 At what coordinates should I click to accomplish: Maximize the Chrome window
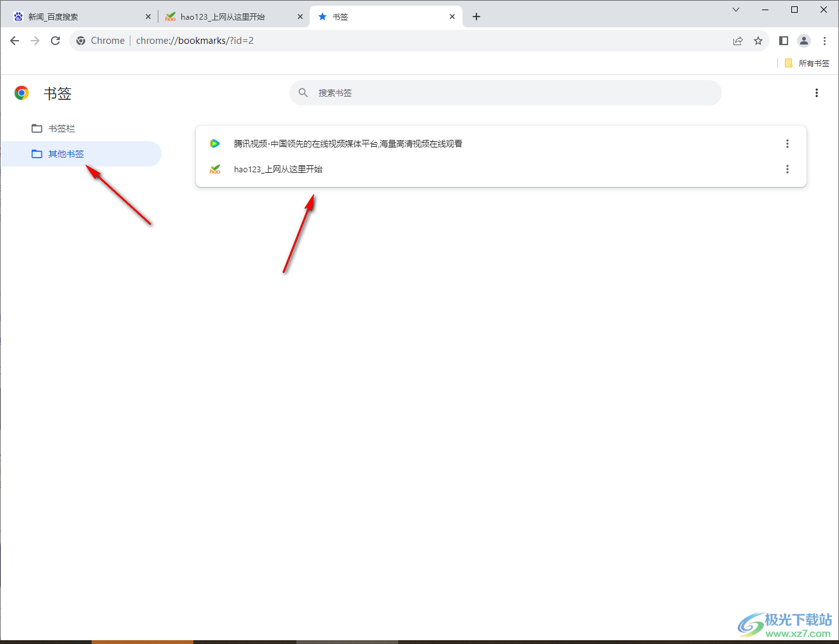pyautogui.click(x=794, y=10)
